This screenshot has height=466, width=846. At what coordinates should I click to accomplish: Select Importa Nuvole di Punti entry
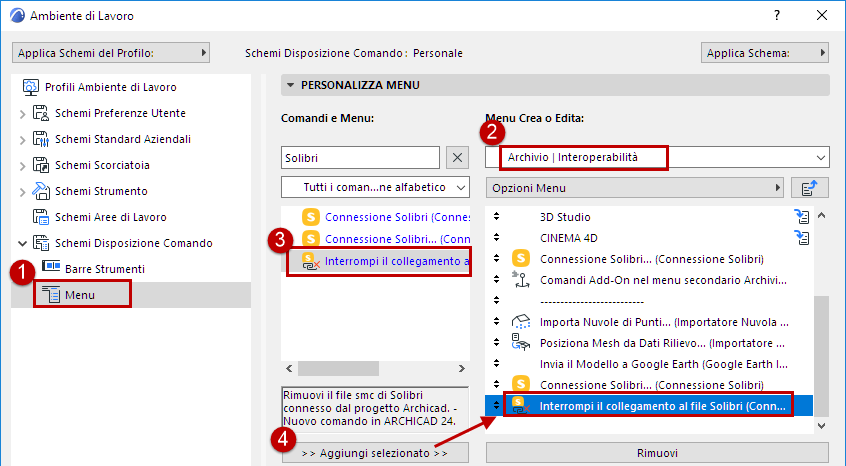tap(664, 322)
